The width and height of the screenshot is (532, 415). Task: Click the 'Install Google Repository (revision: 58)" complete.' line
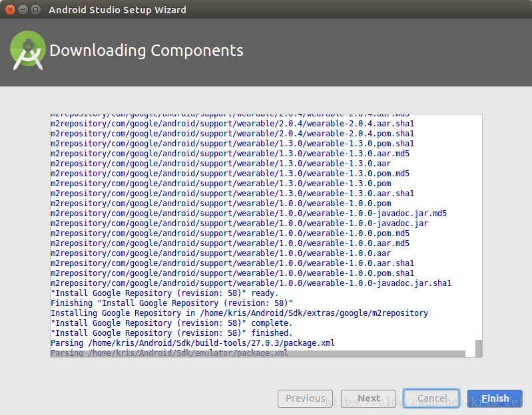(171, 323)
